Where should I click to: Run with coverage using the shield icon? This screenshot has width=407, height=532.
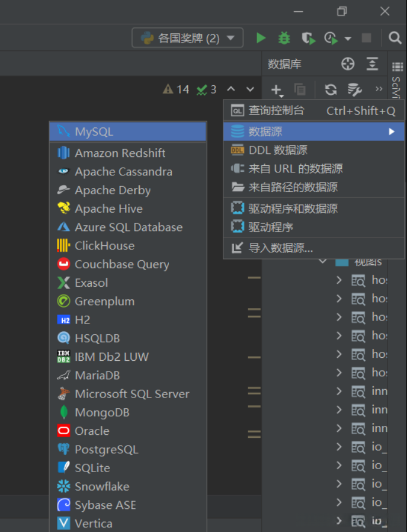tap(307, 39)
